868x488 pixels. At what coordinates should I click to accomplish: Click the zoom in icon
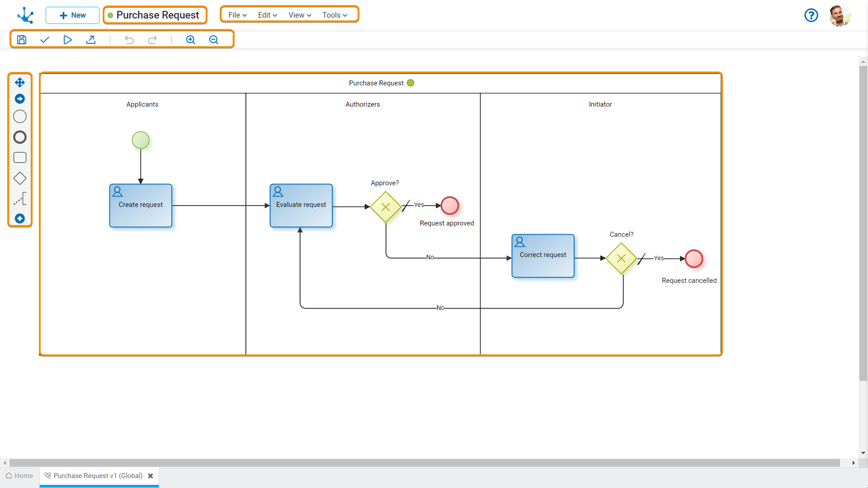pos(191,39)
